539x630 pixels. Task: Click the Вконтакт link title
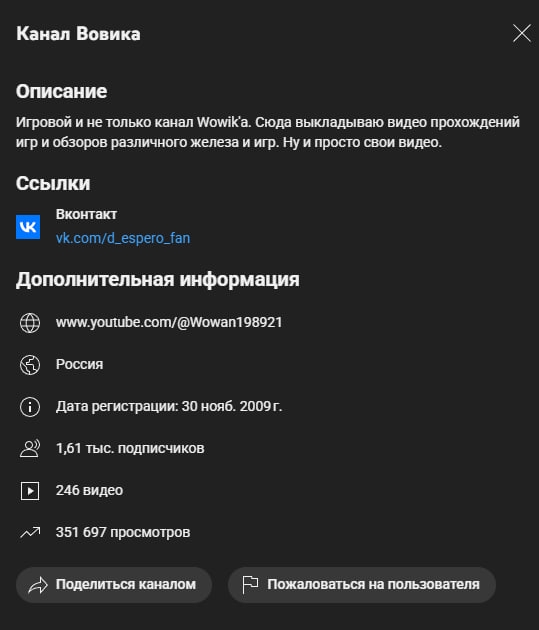86,214
